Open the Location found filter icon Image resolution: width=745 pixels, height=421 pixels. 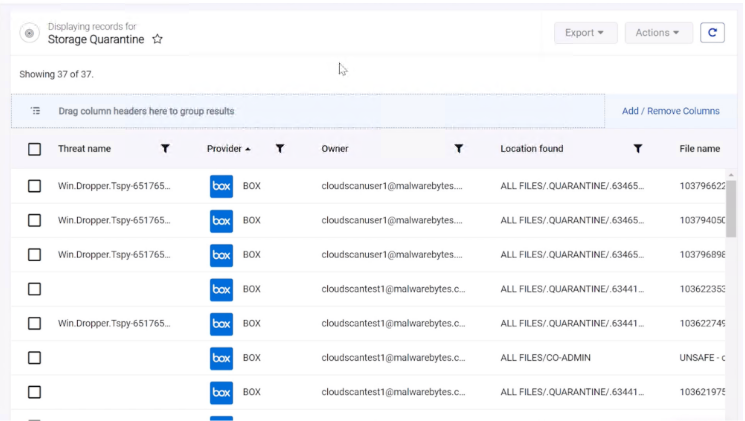click(x=637, y=149)
